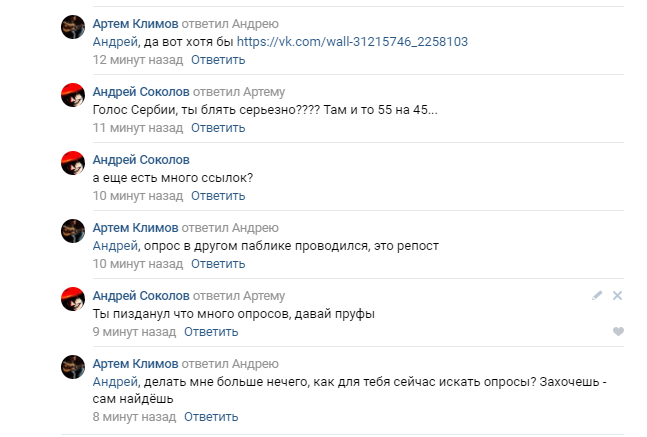Reply to the 8 минут назад comment
The height and width of the screenshot is (437, 647).
click(211, 416)
